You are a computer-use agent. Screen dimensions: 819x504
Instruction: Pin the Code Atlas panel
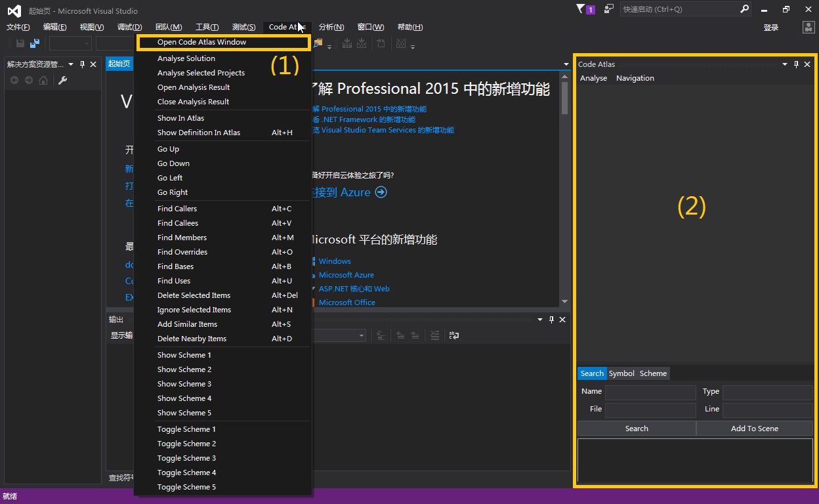pyautogui.click(x=795, y=64)
